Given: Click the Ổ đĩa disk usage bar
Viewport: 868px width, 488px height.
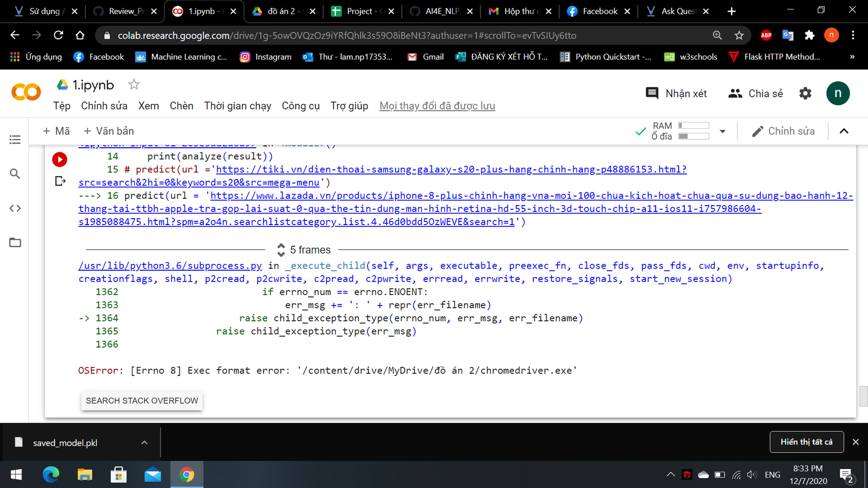Looking at the screenshot, I should click(x=694, y=136).
